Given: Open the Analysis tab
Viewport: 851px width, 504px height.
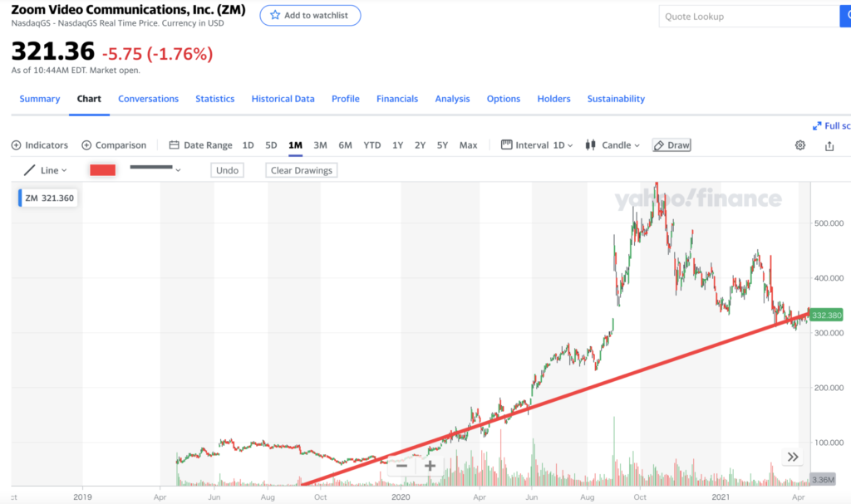Looking at the screenshot, I should [452, 99].
